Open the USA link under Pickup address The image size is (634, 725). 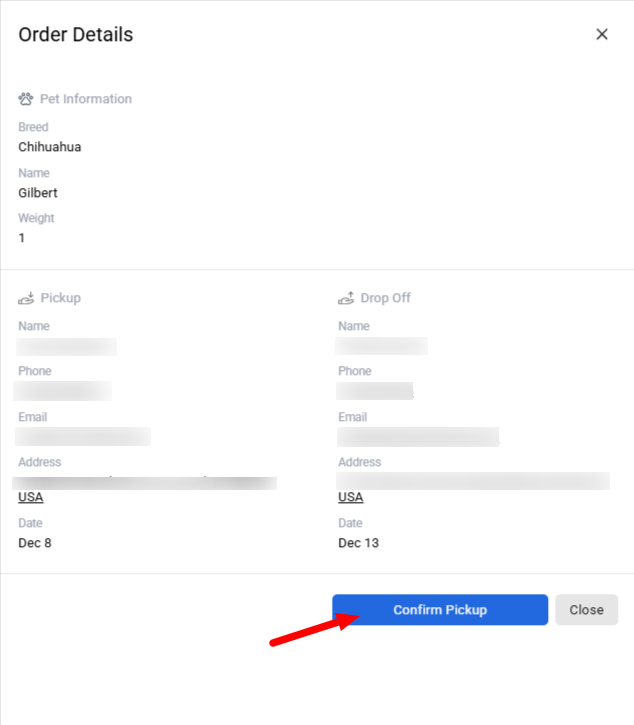tap(31, 497)
